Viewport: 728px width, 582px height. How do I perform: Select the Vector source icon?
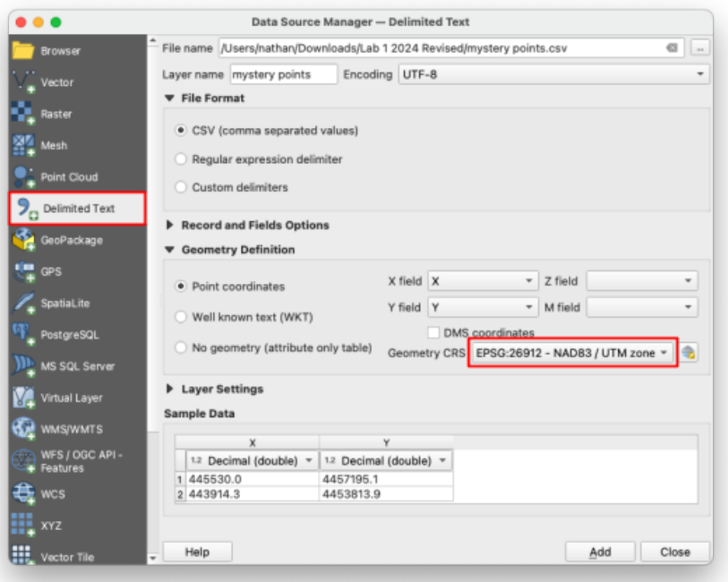pos(23,82)
